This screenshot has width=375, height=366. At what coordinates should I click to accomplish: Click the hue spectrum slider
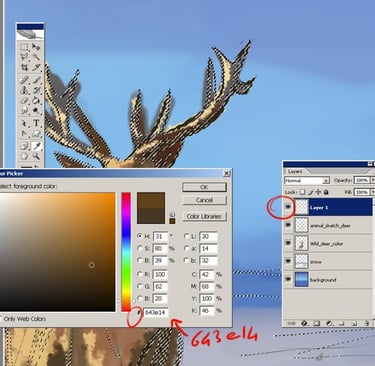coord(126,252)
